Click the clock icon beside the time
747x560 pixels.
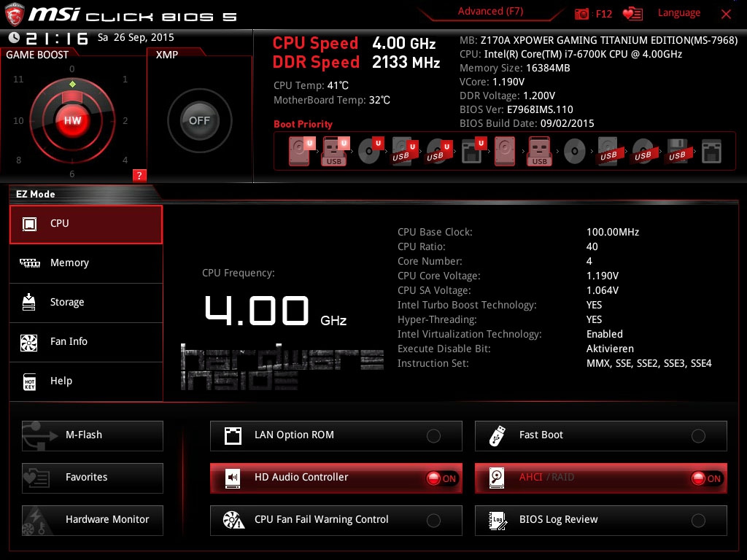click(15, 38)
